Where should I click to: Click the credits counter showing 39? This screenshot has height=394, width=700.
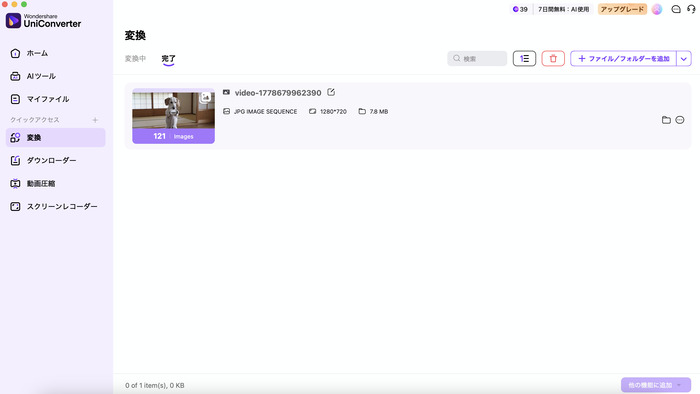[520, 9]
